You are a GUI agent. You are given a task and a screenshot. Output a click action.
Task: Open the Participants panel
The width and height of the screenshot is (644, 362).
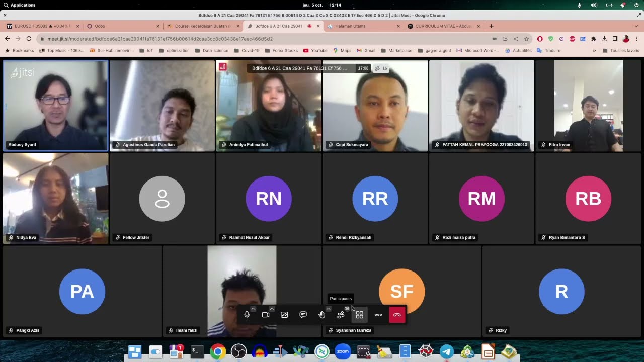(x=341, y=315)
